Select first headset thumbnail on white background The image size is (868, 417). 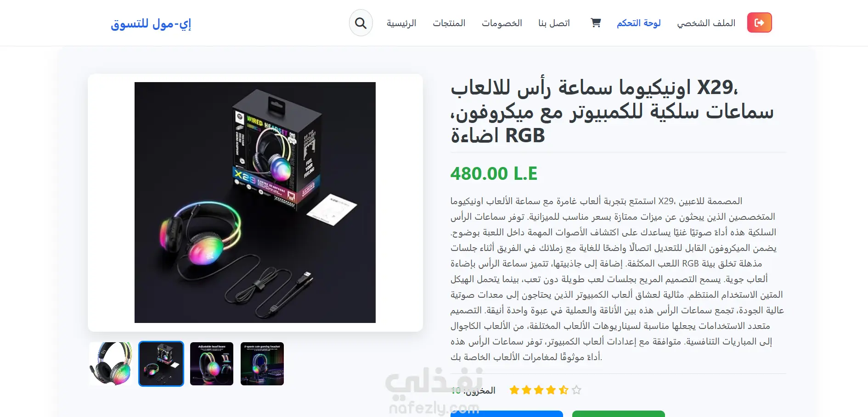[111, 364]
